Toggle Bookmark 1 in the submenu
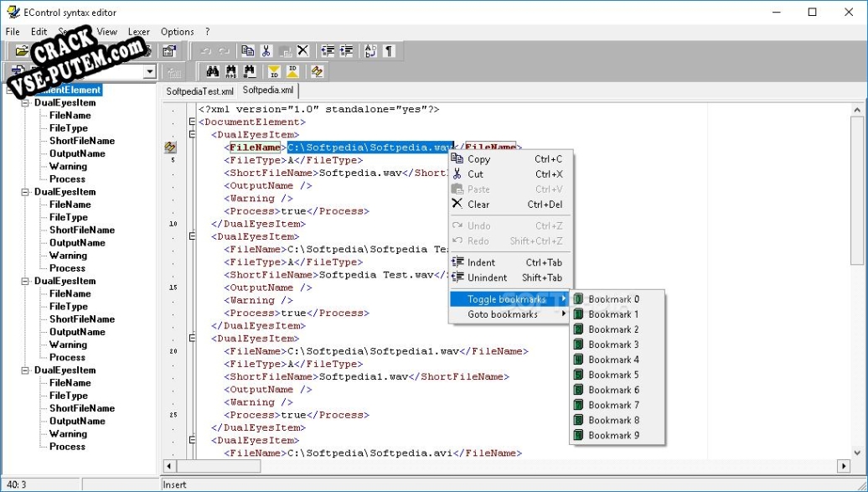The image size is (868, 492). [617, 314]
